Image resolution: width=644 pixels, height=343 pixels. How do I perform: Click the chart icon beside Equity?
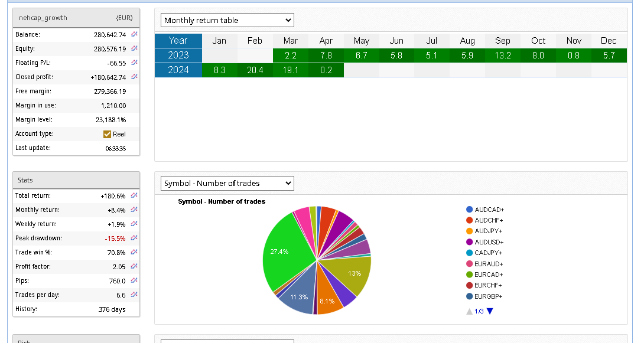click(x=134, y=48)
